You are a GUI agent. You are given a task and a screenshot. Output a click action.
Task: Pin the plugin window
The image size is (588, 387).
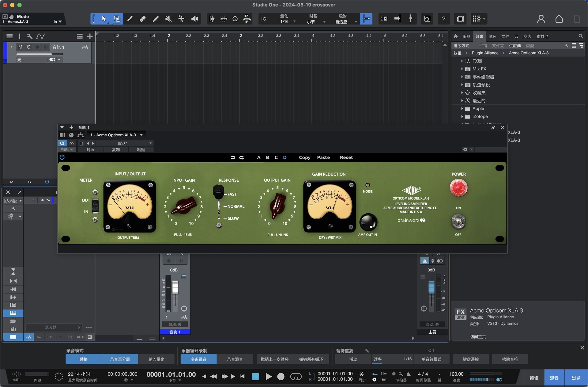tap(493, 127)
